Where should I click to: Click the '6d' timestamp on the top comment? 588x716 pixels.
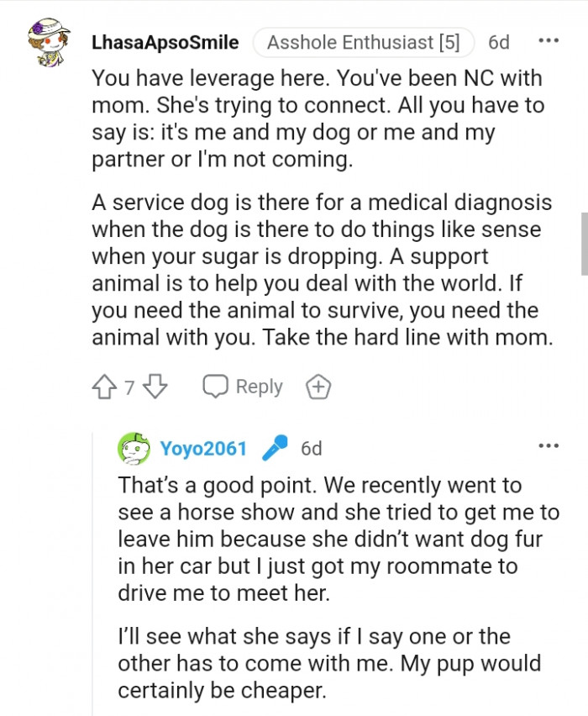tap(499, 42)
